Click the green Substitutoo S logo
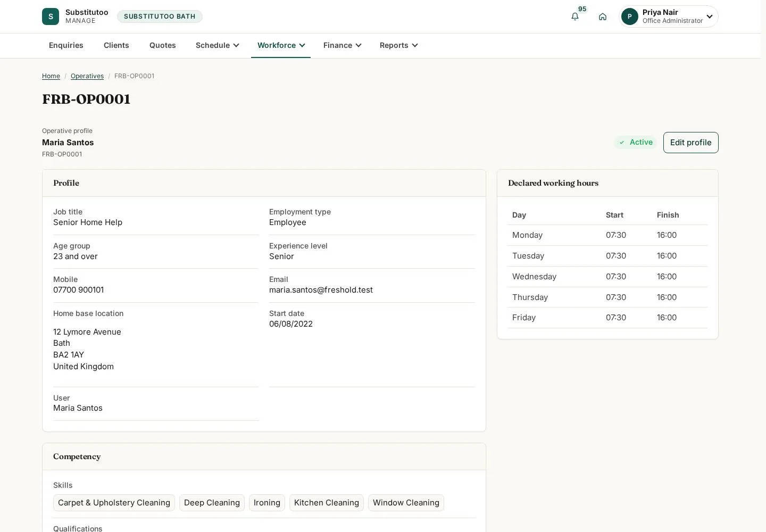The image size is (766, 532). click(51, 16)
